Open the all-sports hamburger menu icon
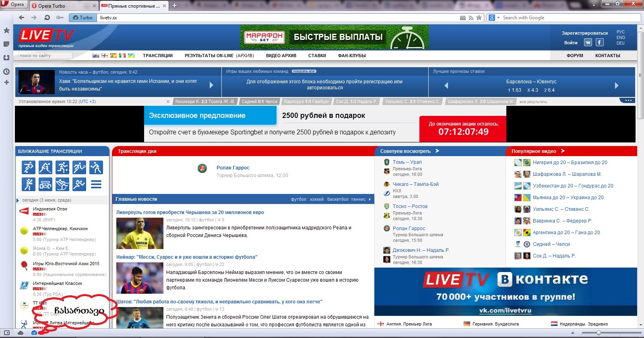The height and width of the screenshot is (338, 644). [x=96, y=184]
